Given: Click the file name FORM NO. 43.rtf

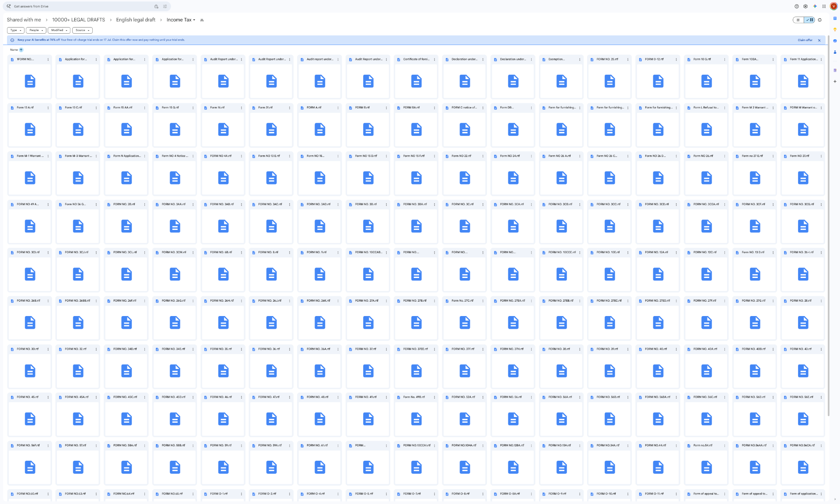Looking at the screenshot, I should click(x=801, y=349).
